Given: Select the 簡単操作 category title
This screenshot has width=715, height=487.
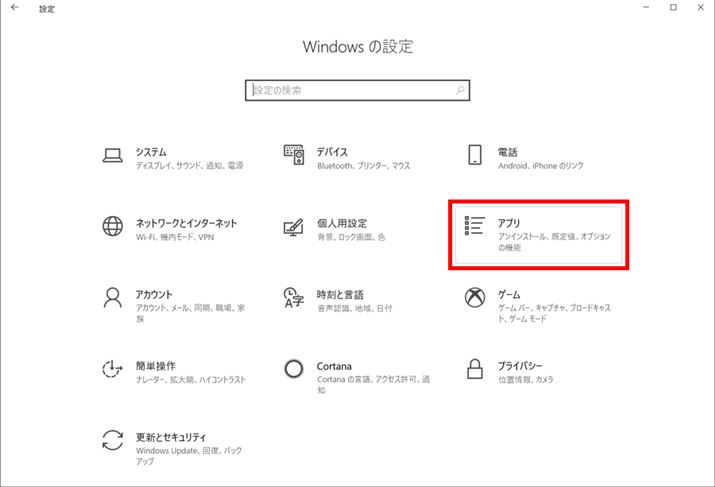Looking at the screenshot, I should [155, 366].
